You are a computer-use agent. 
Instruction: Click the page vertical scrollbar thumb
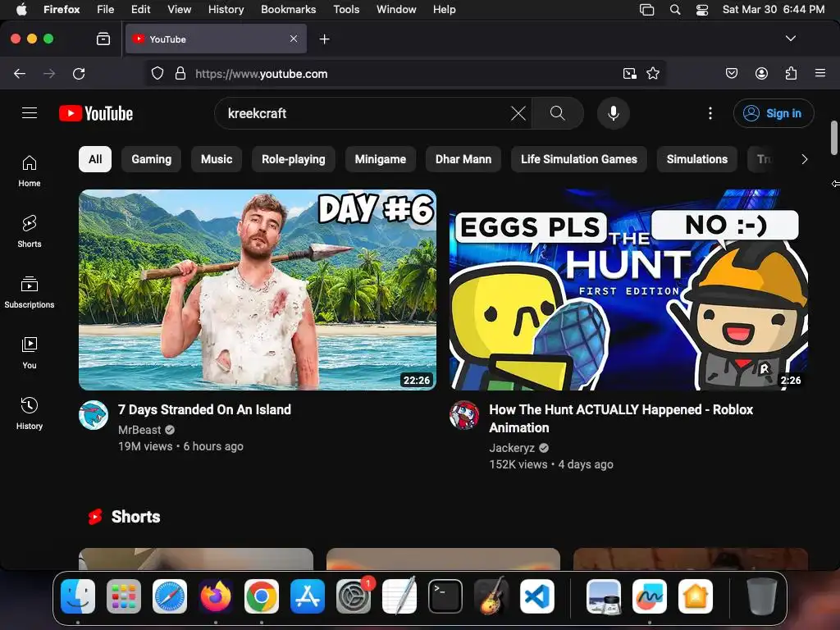click(833, 138)
